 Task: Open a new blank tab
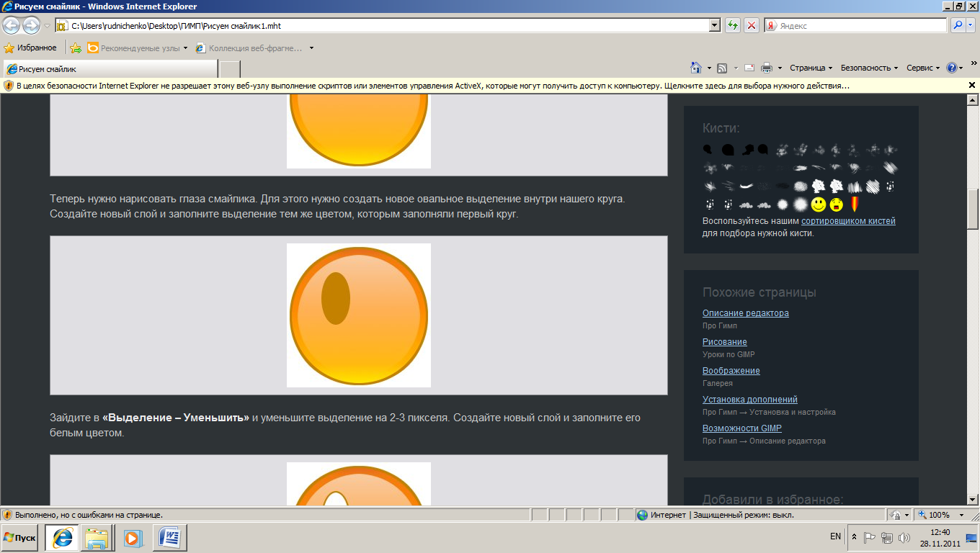229,69
